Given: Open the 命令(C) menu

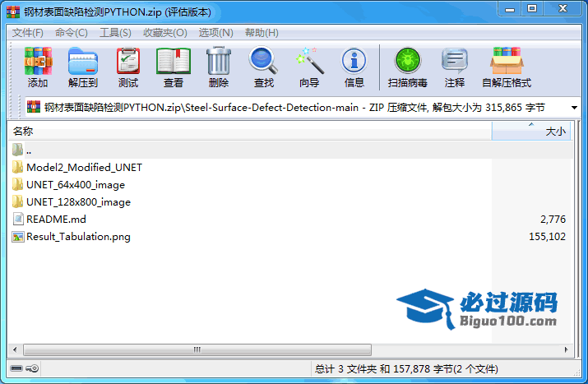Looking at the screenshot, I should 72,33.
